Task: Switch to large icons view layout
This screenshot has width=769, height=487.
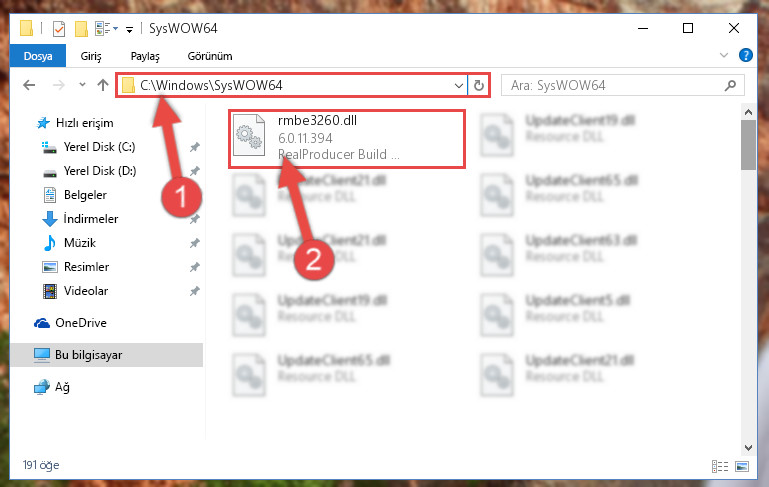Action: pyautogui.click(x=742, y=466)
